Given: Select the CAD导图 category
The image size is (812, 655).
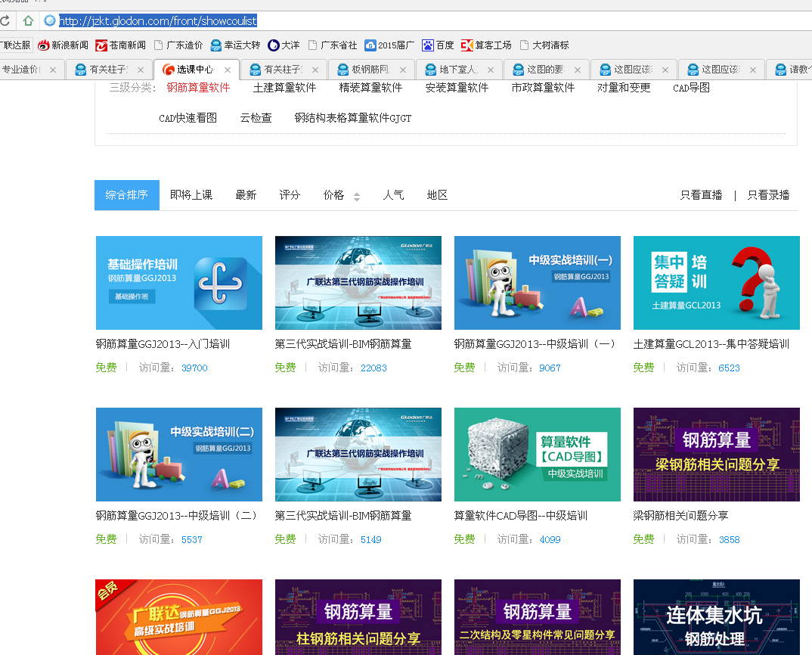Looking at the screenshot, I should [691, 88].
